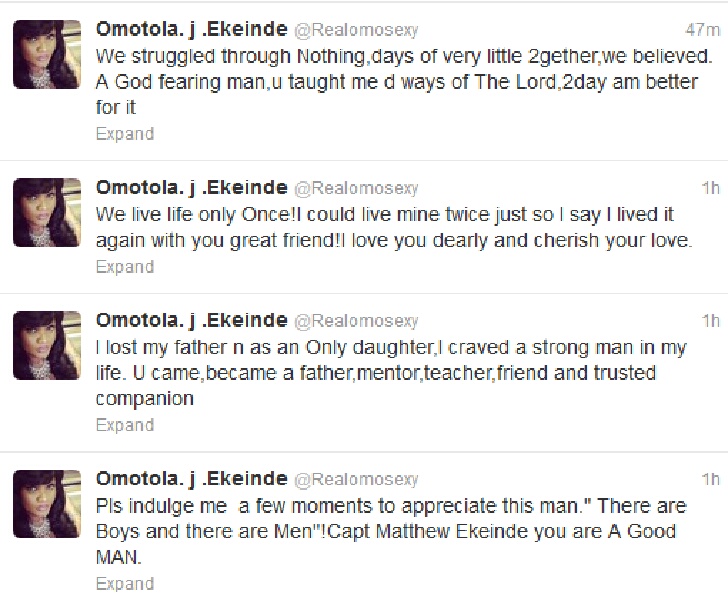Expand the "We struggled through Nothing" tweet
The height and width of the screenshot is (601, 728).
pos(124,134)
